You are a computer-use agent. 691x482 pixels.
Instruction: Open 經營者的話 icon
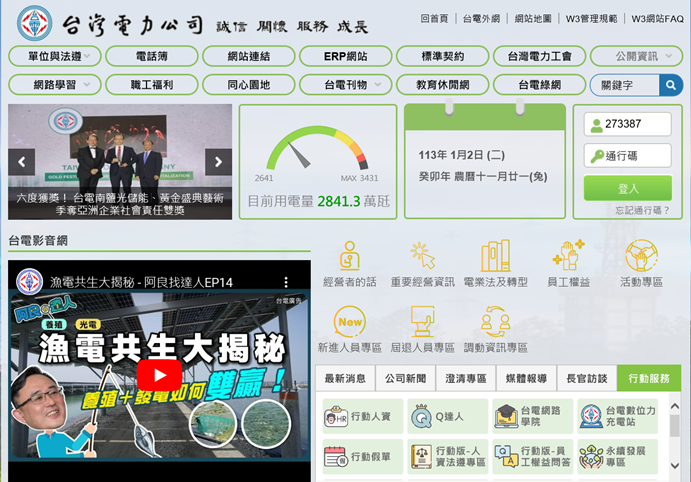[x=349, y=256]
